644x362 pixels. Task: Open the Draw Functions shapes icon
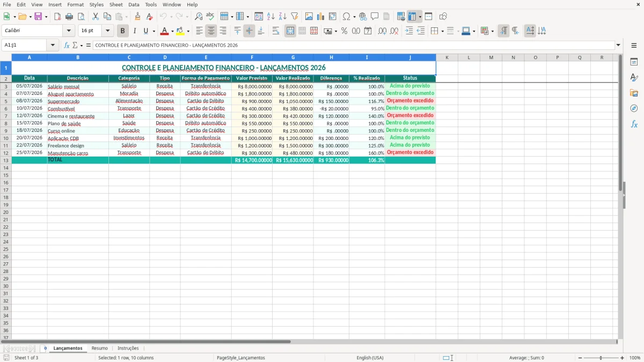pyautogui.click(x=443, y=17)
